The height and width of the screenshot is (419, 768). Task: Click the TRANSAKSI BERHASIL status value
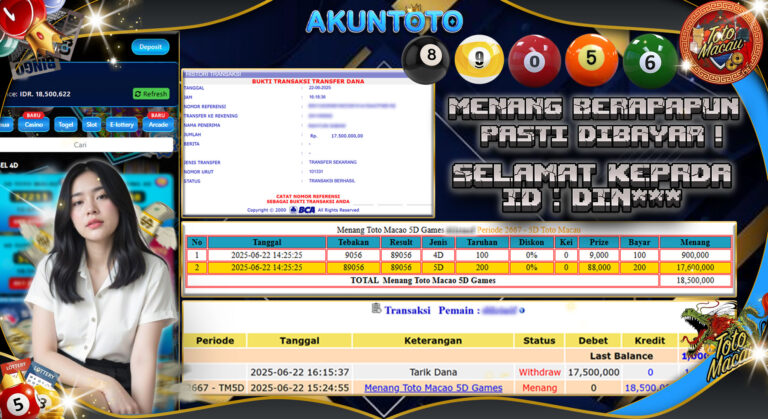332,180
